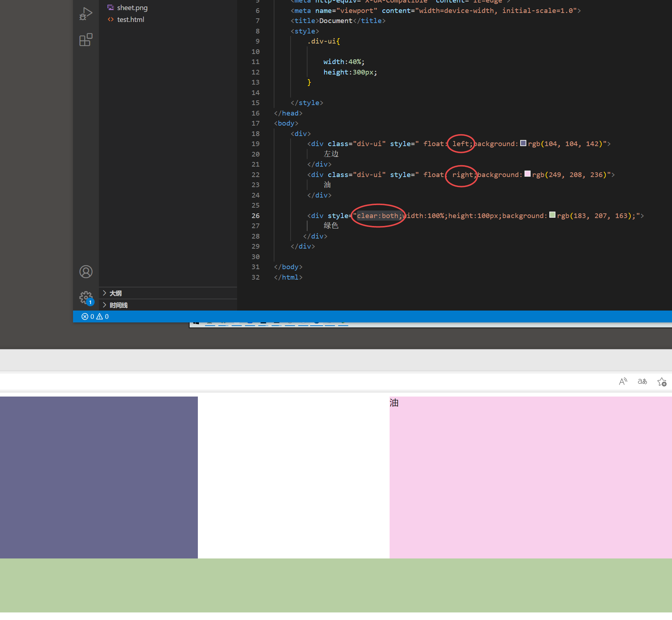Click the '.div-ui{' selector on line 9

pyautogui.click(x=324, y=41)
